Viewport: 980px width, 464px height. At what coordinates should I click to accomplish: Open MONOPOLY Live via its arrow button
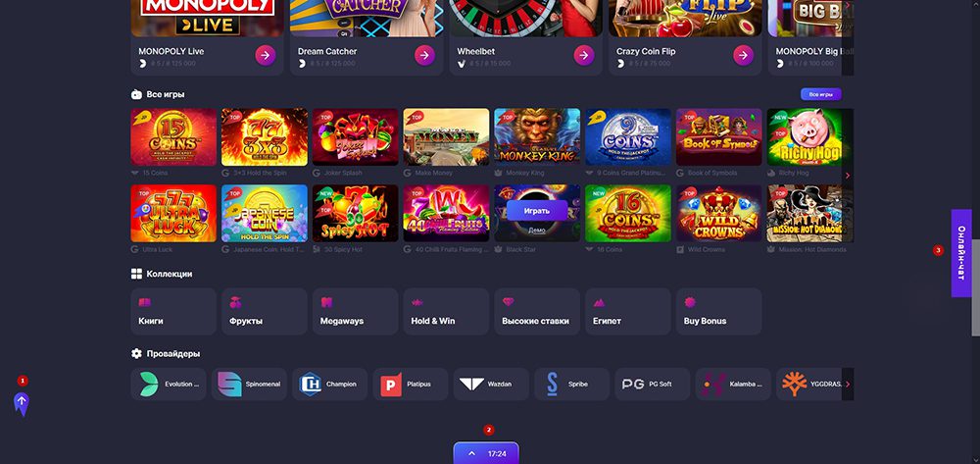[x=265, y=56]
